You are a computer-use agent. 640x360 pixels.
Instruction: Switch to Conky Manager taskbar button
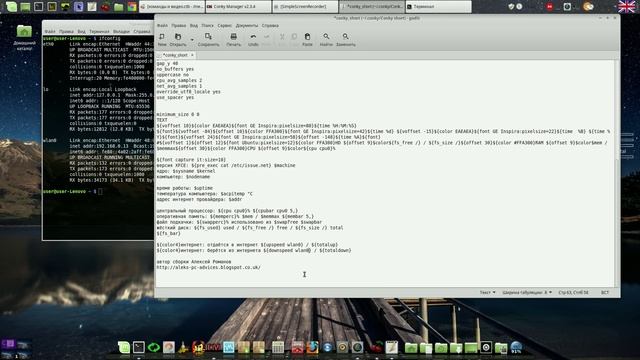pos(238,7)
